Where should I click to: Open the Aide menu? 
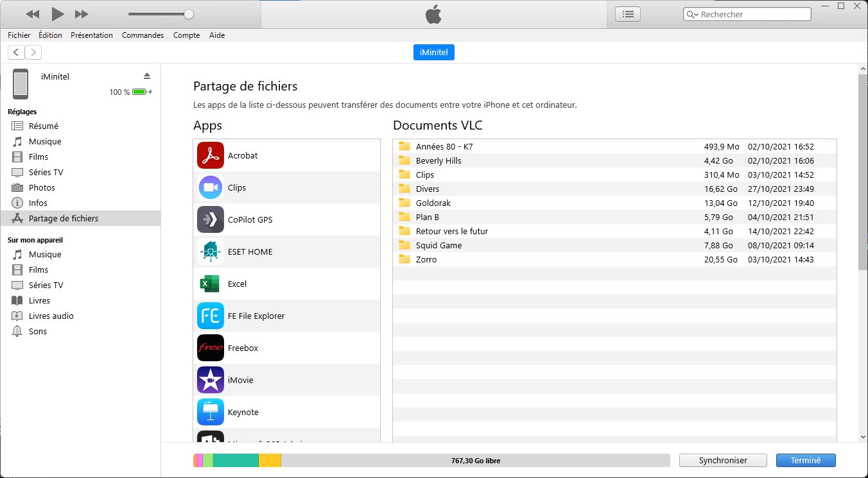(217, 35)
